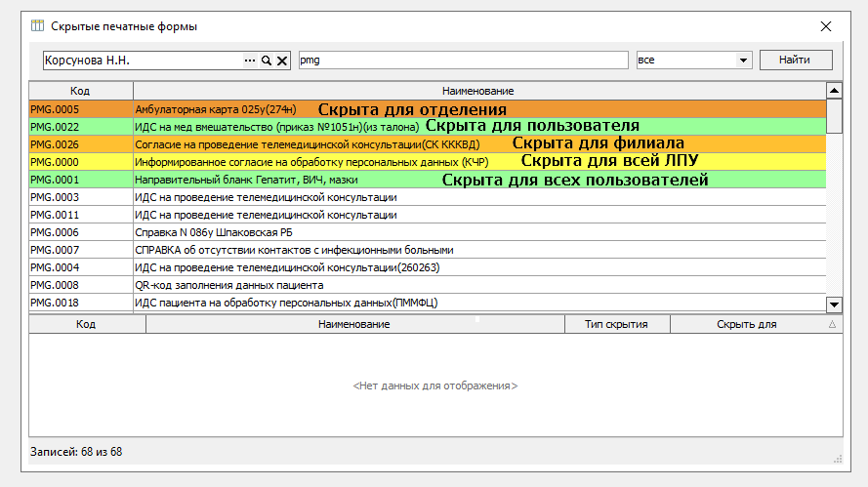The image size is (868, 487).
Task: Click the Тип скрытия column header
Action: pos(617,324)
